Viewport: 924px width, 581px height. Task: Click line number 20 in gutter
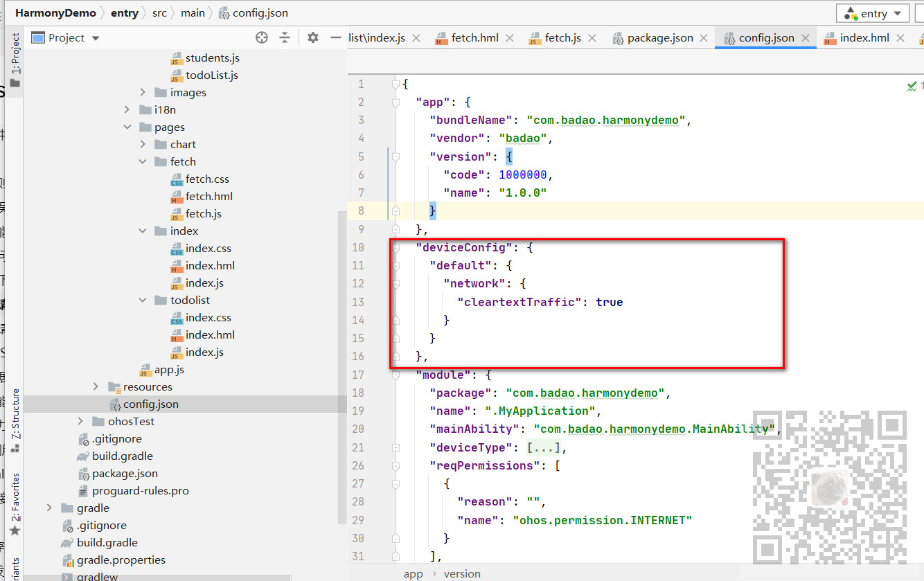357,429
